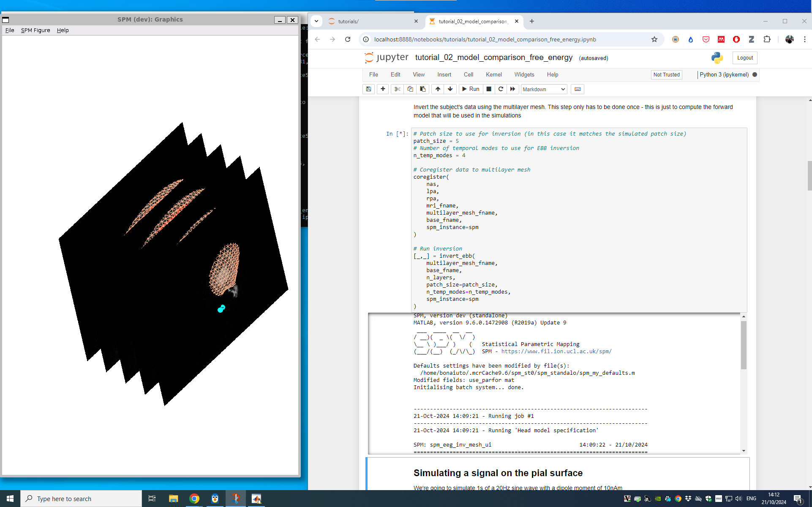812x507 pixels.
Task: Save notebook with the floppy disk icon
Action: [368, 89]
